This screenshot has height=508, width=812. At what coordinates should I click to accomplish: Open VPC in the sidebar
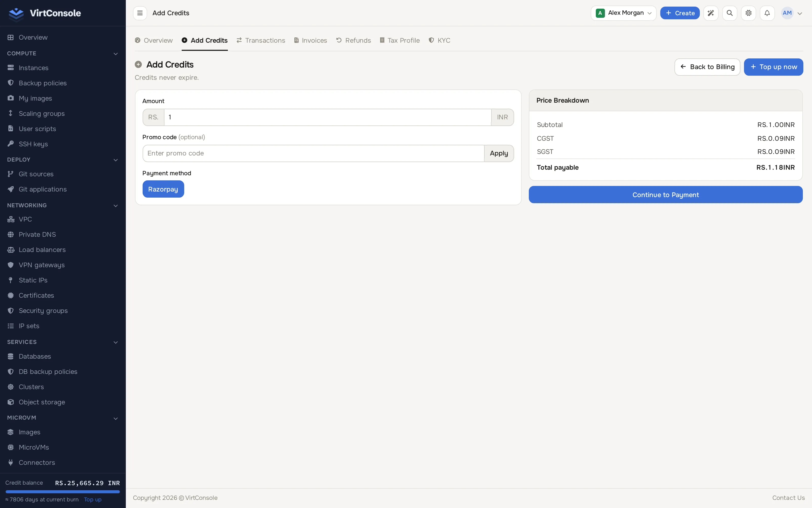(x=63, y=219)
